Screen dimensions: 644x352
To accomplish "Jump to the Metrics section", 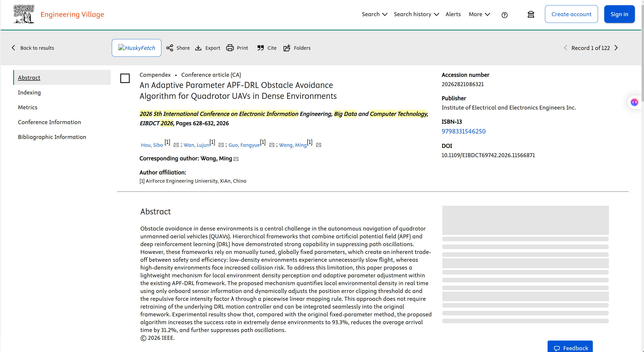I will coord(28,107).
